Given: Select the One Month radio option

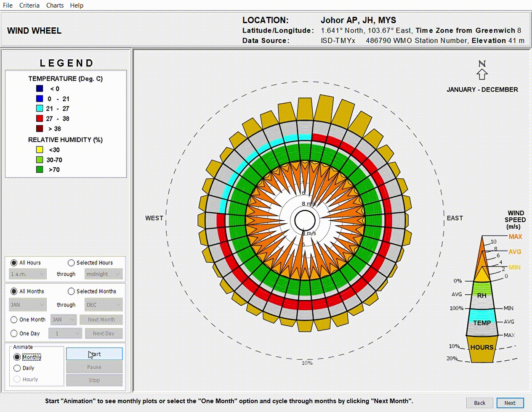Looking at the screenshot, I should [x=14, y=320].
